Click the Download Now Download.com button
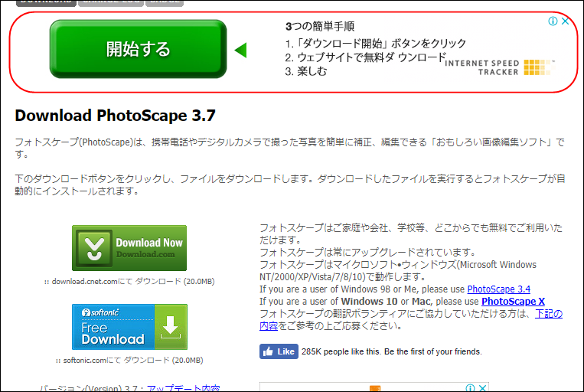This screenshot has width=584, height=392. pyautogui.click(x=129, y=248)
